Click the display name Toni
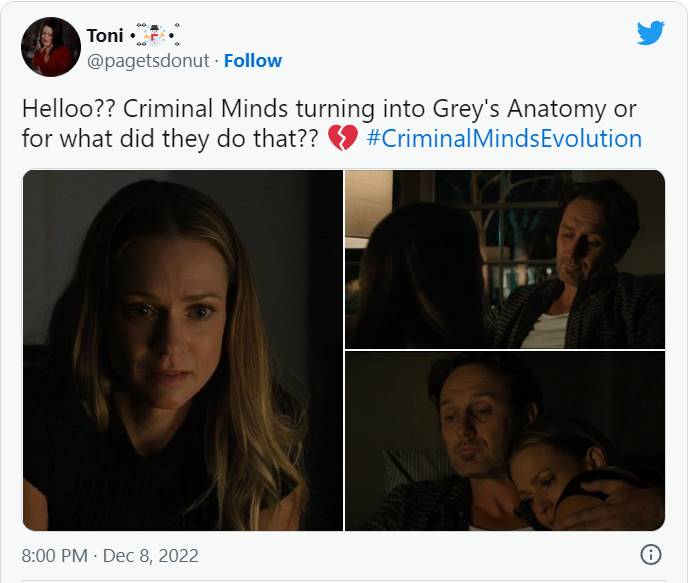The height and width of the screenshot is (583, 688). [x=105, y=36]
